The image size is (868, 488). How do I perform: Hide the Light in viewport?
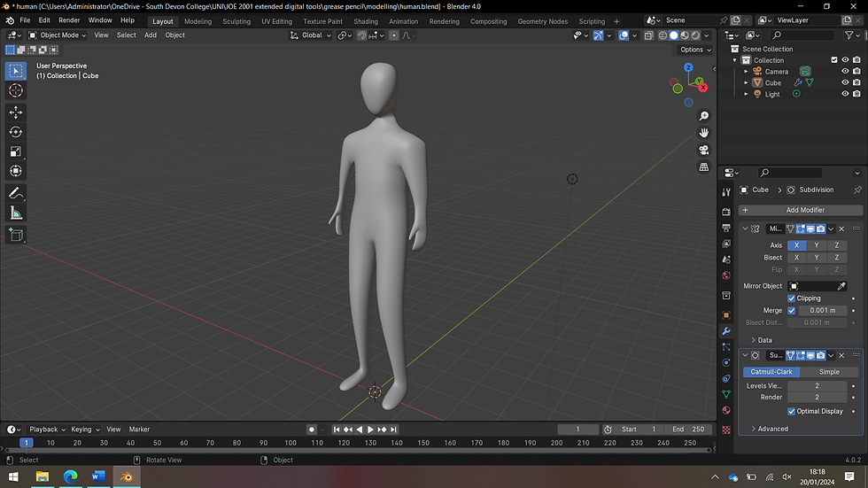click(845, 94)
